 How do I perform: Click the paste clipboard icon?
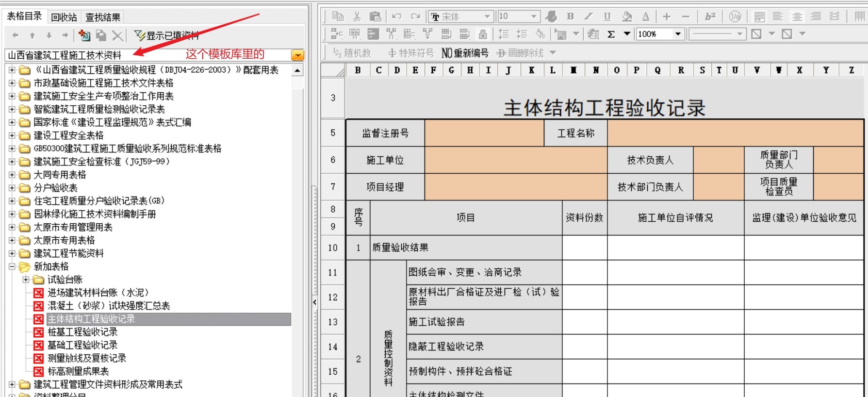376,17
